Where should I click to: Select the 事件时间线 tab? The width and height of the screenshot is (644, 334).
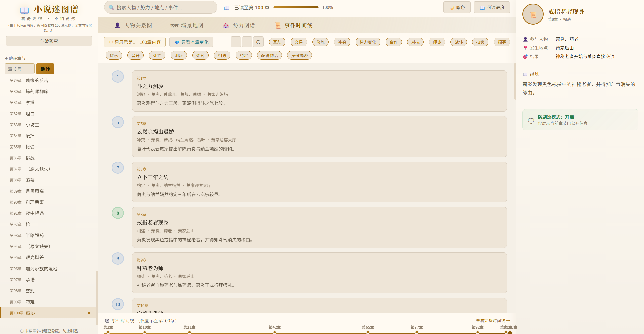293,25
